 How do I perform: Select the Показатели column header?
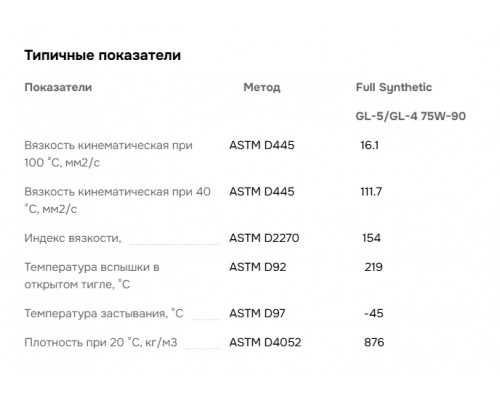pos(58,87)
